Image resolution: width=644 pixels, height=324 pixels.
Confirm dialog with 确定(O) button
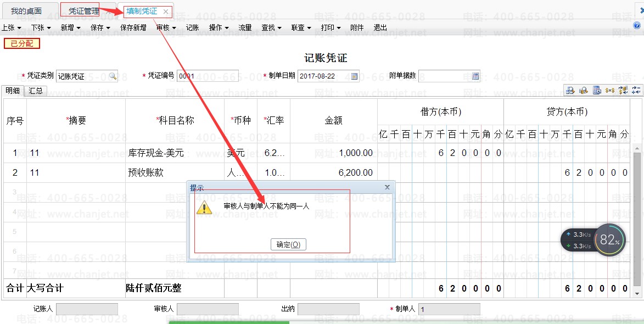click(x=288, y=244)
